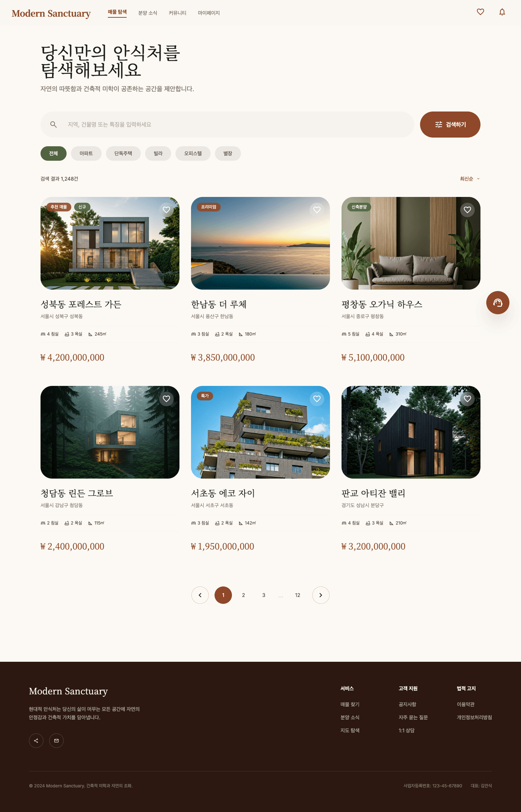Click the search magnifier icon
The image size is (521, 812).
coord(54,125)
